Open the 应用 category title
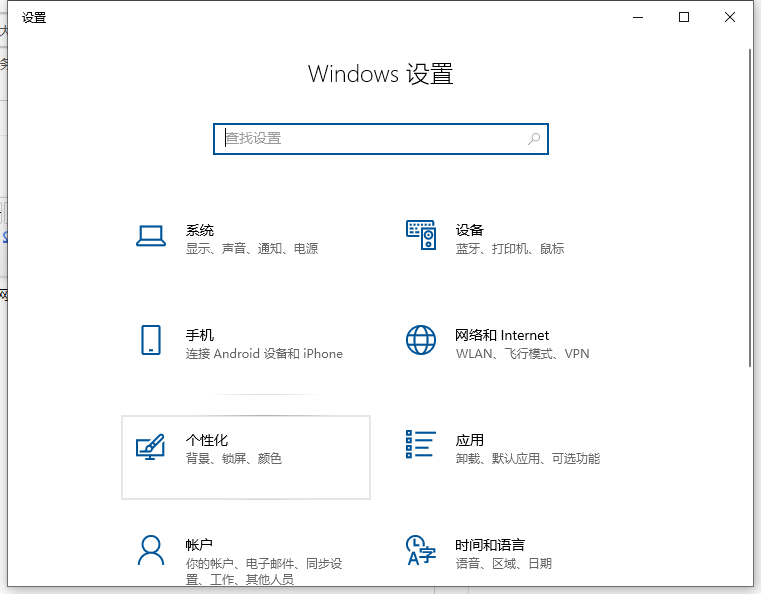 point(470,440)
